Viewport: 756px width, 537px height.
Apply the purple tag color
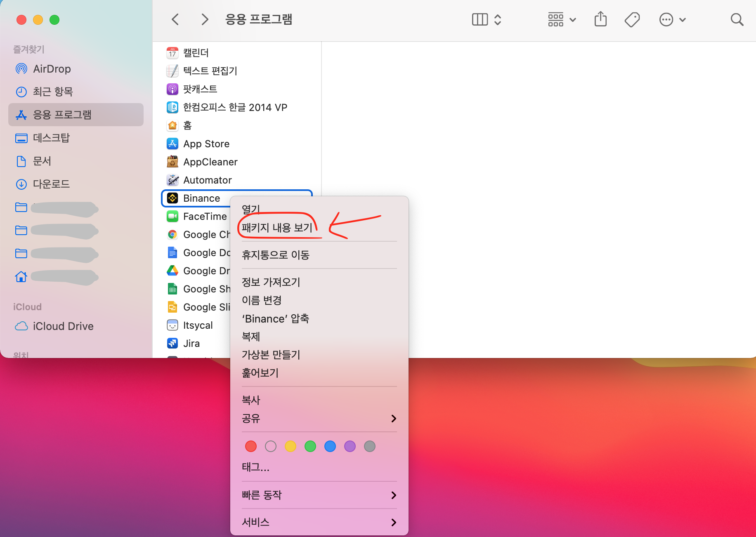[350, 446]
